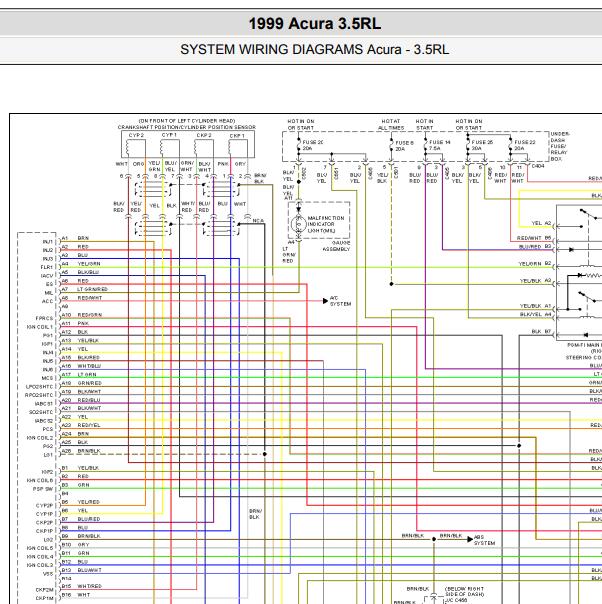Select pin A14 YEL wire label
The height and width of the screenshot is (604, 602).
pos(75,349)
